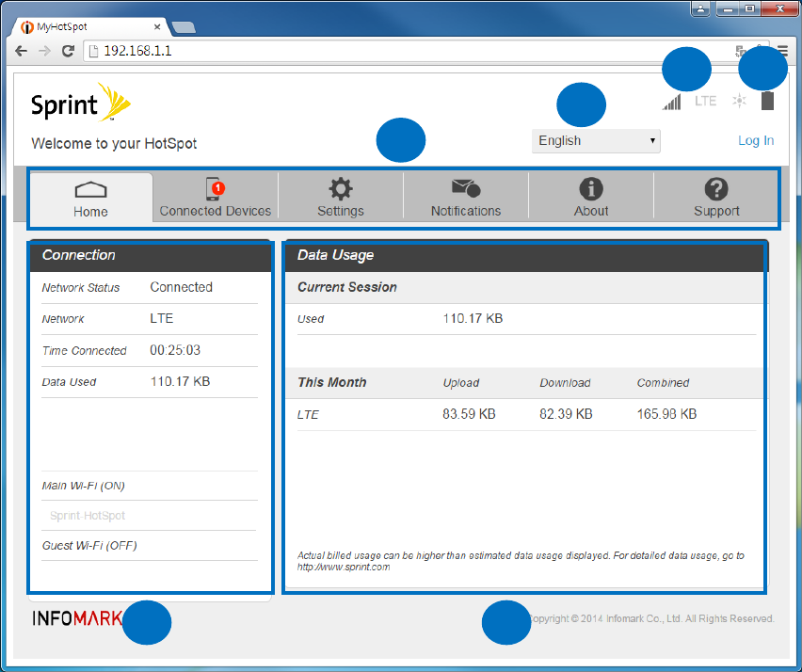Click the Infomark logo

[77, 618]
